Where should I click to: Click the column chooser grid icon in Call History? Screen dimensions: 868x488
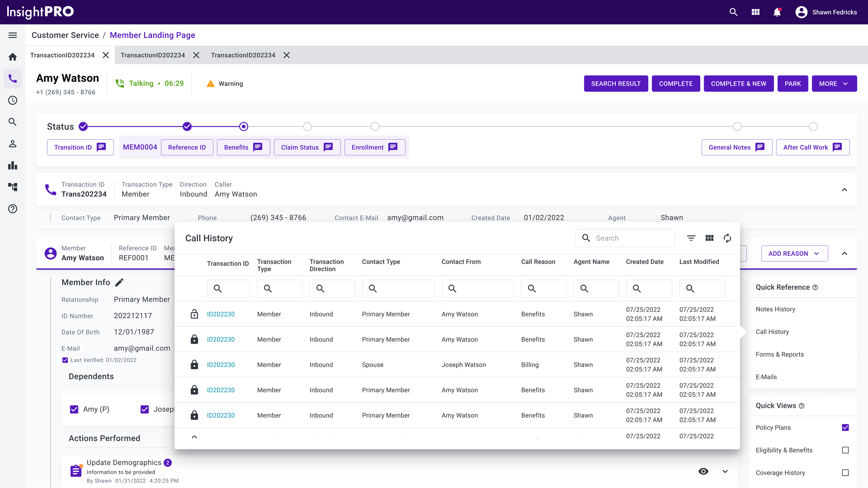tap(709, 238)
